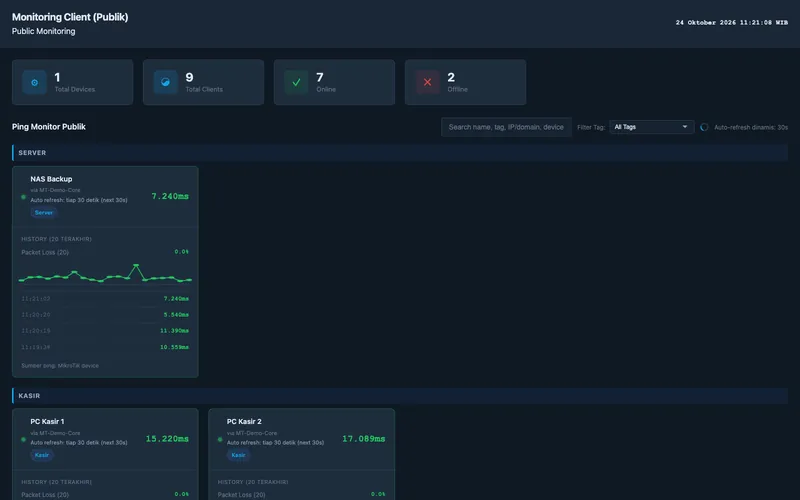This screenshot has width=800, height=500.
Task: Click Sumber ping: MikroTik device note
Action: coord(60,365)
